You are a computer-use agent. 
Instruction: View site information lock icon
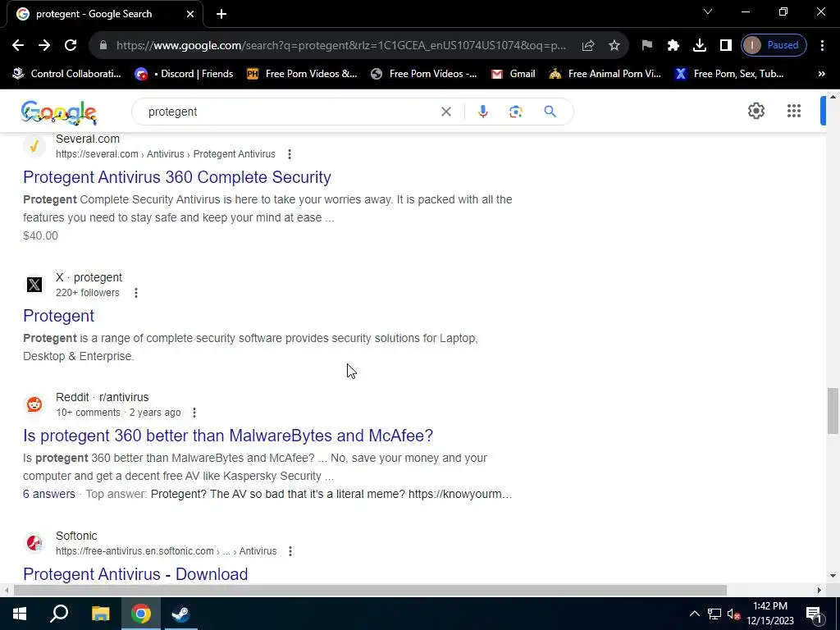tap(103, 46)
